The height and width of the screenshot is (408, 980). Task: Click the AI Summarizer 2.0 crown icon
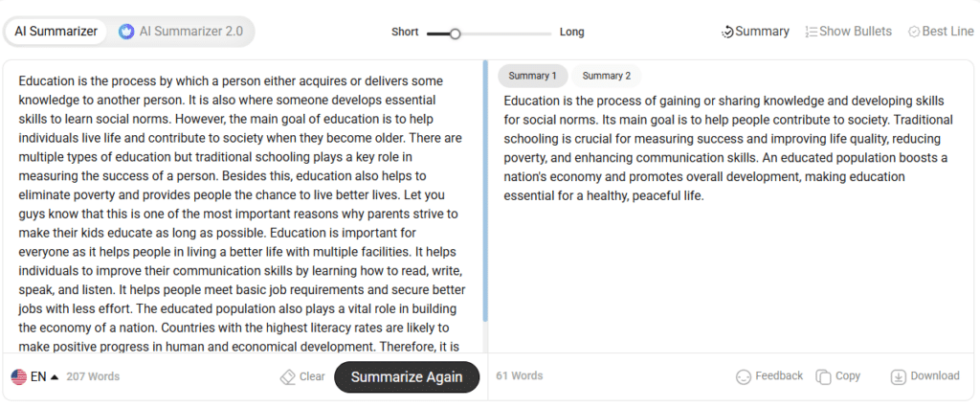pyautogui.click(x=125, y=32)
